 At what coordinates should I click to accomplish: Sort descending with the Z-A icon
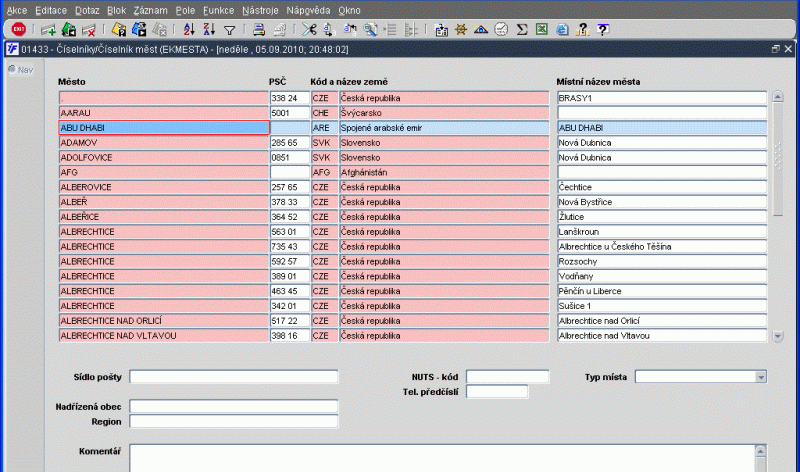tap(209, 30)
